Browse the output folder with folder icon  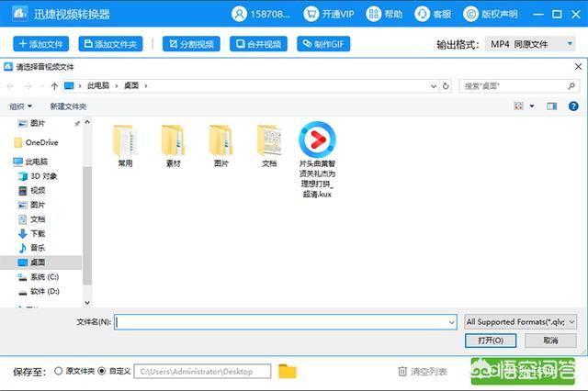click(288, 372)
